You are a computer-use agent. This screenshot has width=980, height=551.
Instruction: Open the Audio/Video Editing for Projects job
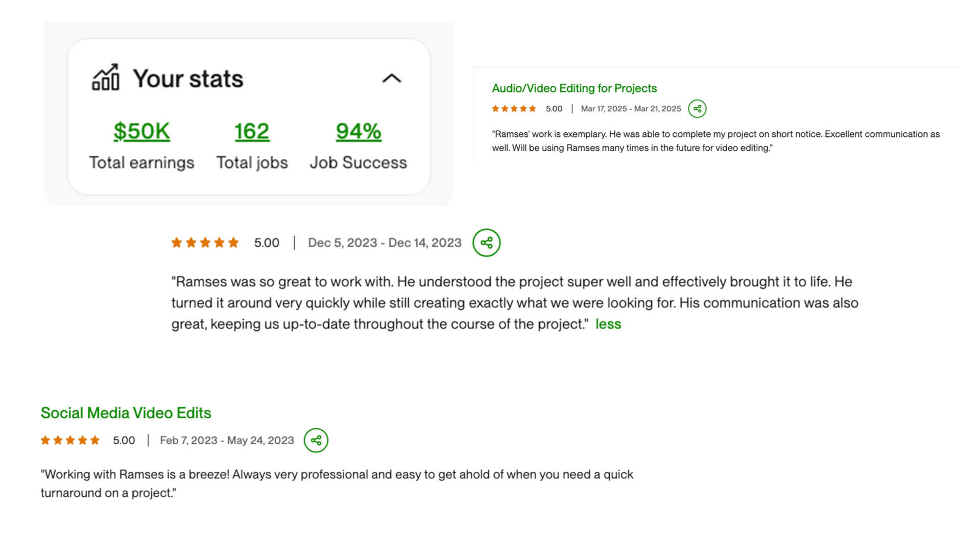pos(574,88)
